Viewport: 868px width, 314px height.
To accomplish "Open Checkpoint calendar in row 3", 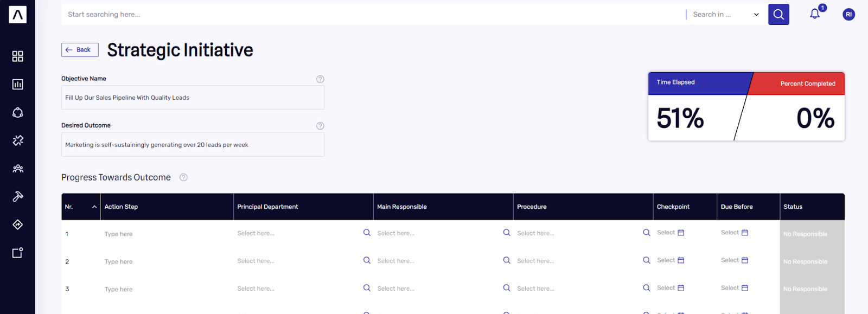I will pyautogui.click(x=681, y=288).
